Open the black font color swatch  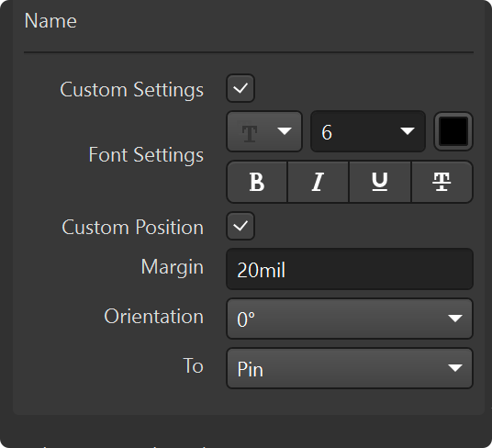pos(453,131)
